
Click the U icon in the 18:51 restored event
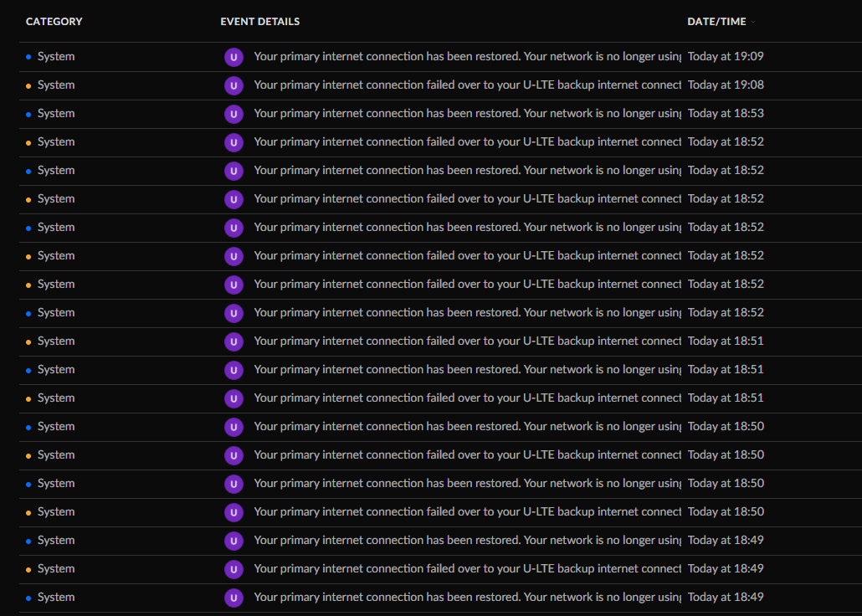coord(233,370)
